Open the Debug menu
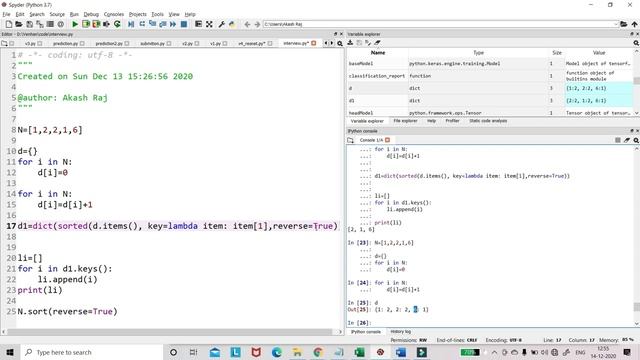The image size is (640, 360). (91, 14)
